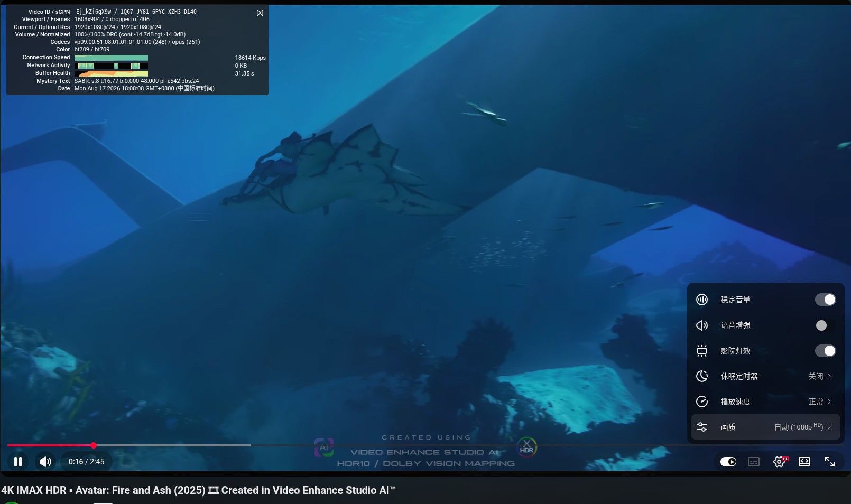Image resolution: width=851 pixels, height=504 pixels.
Task: Click the 正常 playback speed value
Action: [816, 402]
